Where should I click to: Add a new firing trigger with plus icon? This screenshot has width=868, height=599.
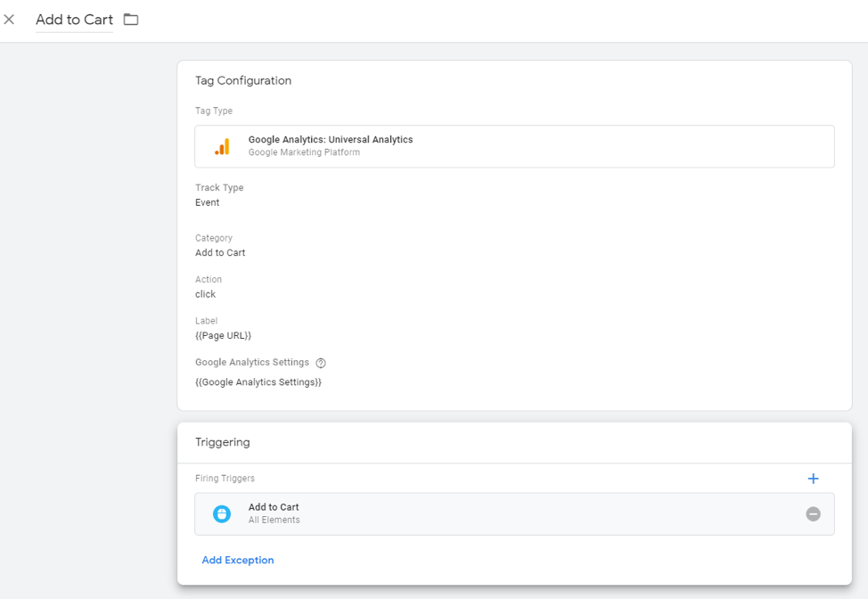[813, 479]
